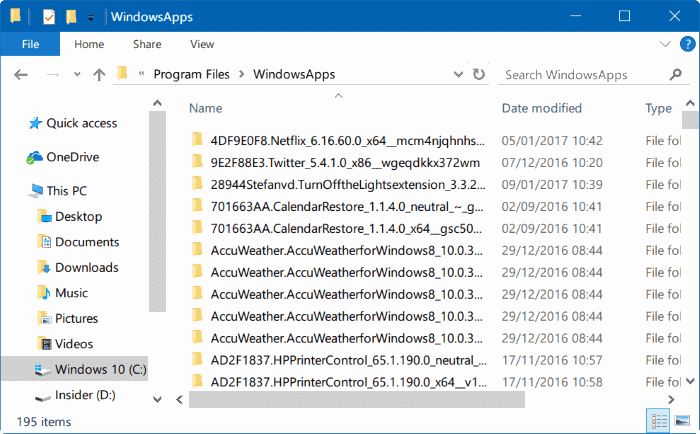Select This PC in navigation pane
Image resolution: width=700 pixels, height=434 pixels.
pos(57,191)
